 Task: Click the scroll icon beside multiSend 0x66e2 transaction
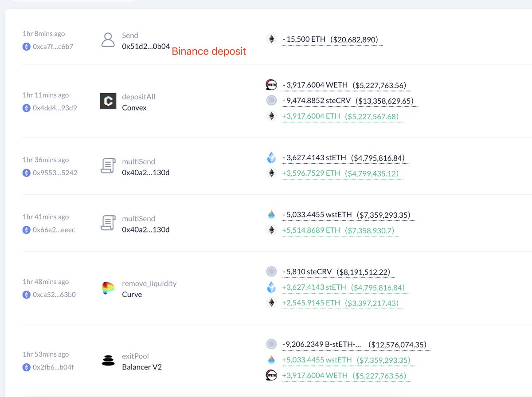pos(108,224)
